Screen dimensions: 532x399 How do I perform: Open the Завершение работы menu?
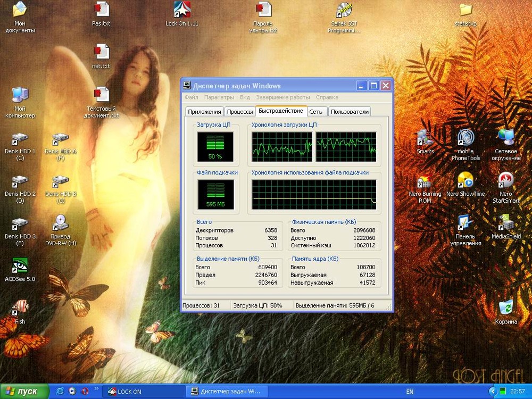(x=282, y=97)
